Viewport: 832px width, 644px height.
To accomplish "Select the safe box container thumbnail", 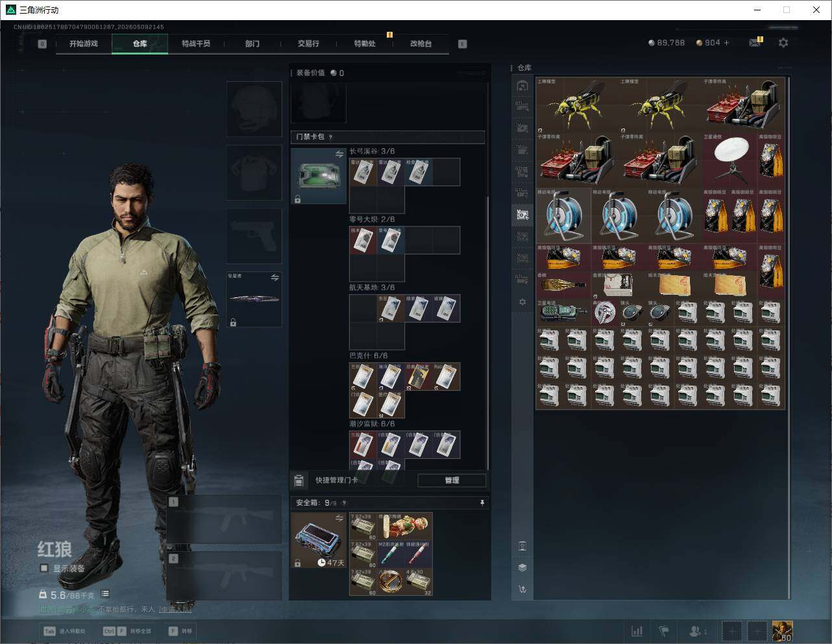I will 319,540.
